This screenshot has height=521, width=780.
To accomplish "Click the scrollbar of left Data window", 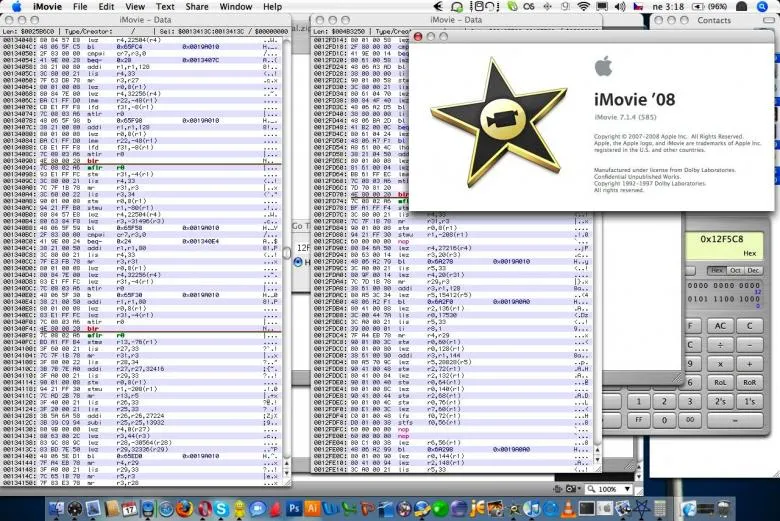I will 287,254.
